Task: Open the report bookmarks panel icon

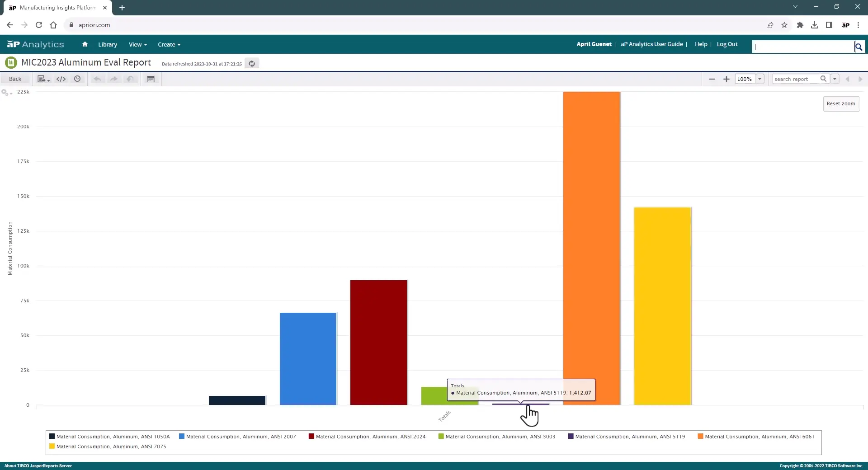Action: click(151, 79)
